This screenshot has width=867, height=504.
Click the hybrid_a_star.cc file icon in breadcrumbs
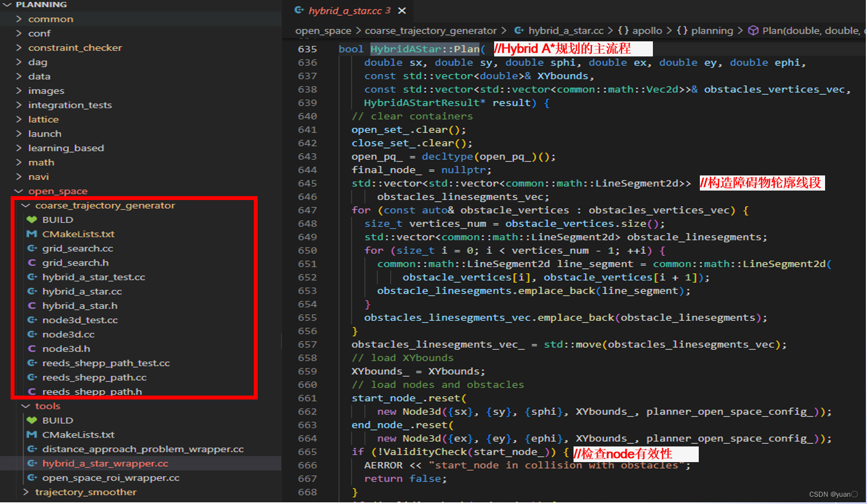coord(519,31)
